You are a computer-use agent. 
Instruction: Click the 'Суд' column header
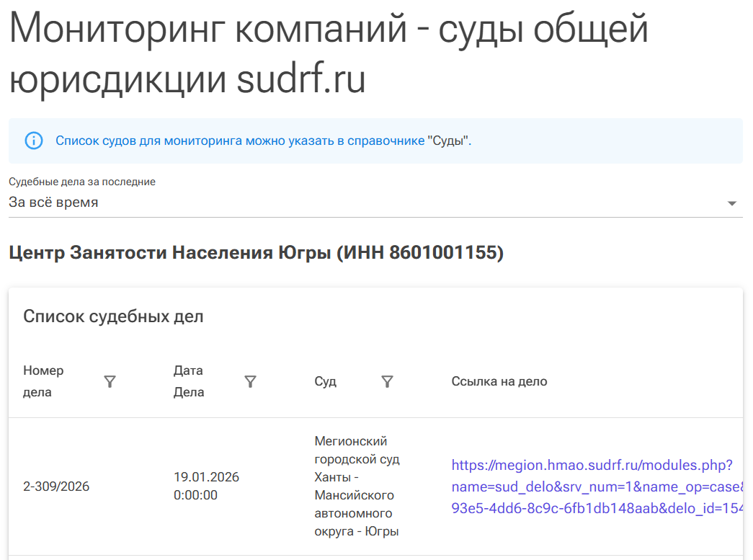[x=326, y=381]
